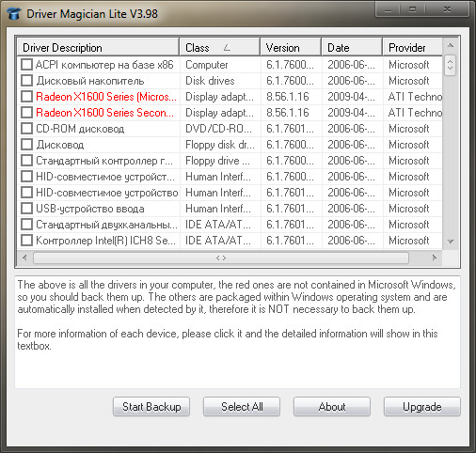The width and height of the screenshot is (476, 453).
Task: Sort by the Provider column header
Action: point(412,48)
